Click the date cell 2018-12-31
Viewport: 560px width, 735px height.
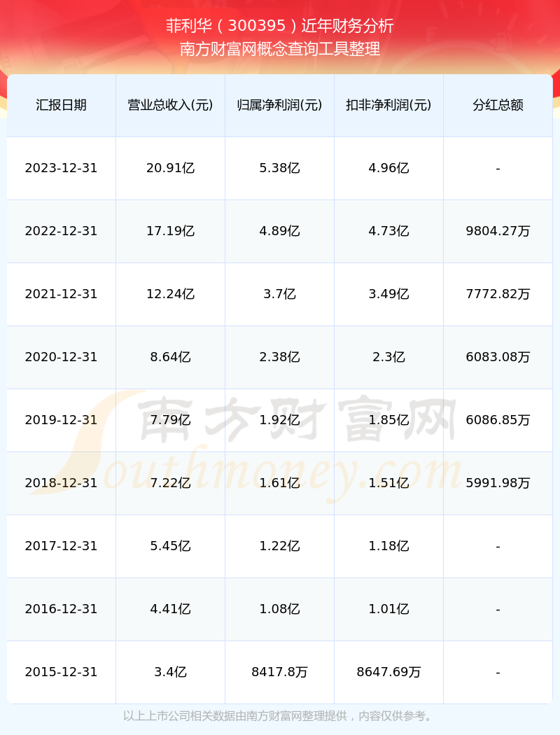(62, 483)
